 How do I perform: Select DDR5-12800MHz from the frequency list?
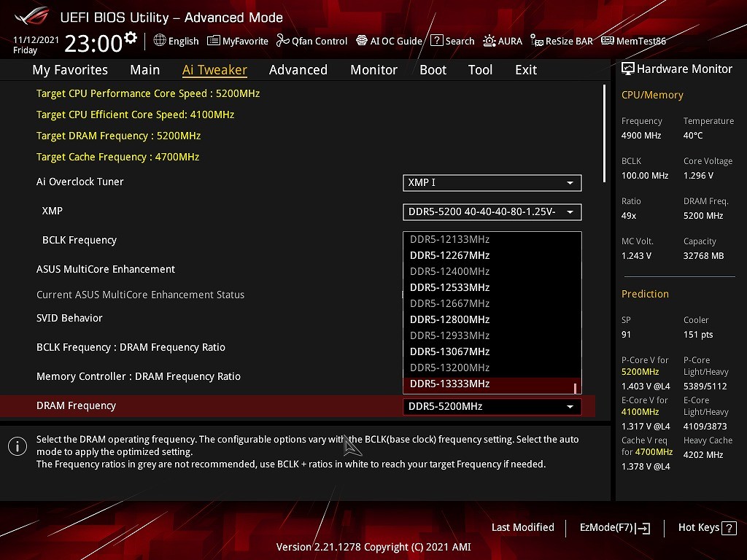coord(449,319)
